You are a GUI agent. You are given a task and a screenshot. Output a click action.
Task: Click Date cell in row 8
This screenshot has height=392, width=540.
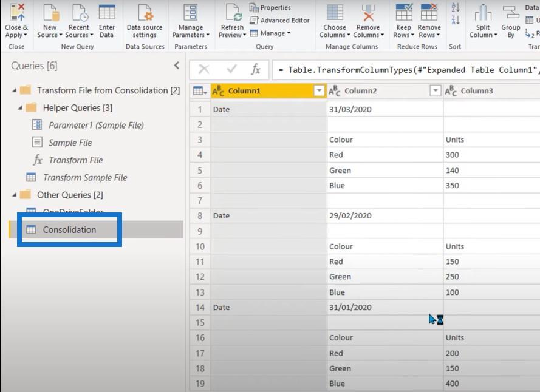[268, 216]
